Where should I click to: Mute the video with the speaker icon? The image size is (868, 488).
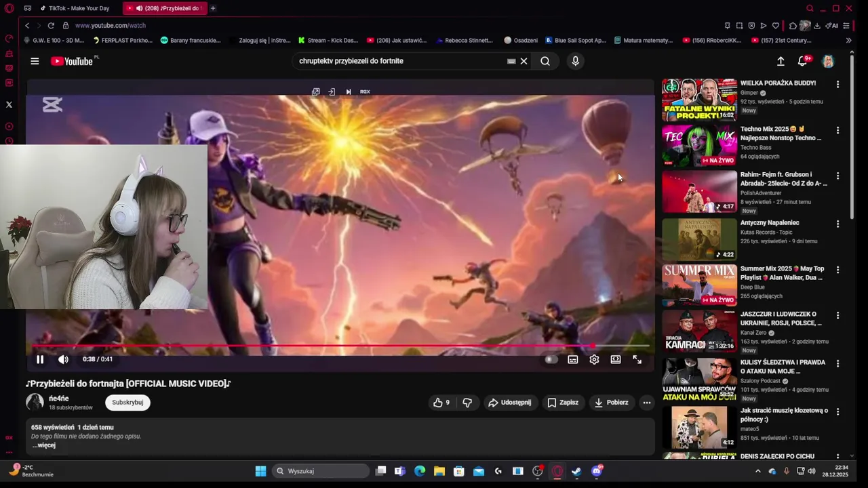(x=63, y=359)
